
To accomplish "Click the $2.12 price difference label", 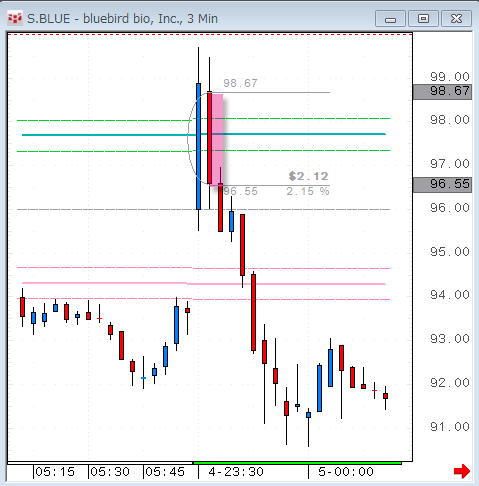I will pyautogui.click(x=309, y=176).
